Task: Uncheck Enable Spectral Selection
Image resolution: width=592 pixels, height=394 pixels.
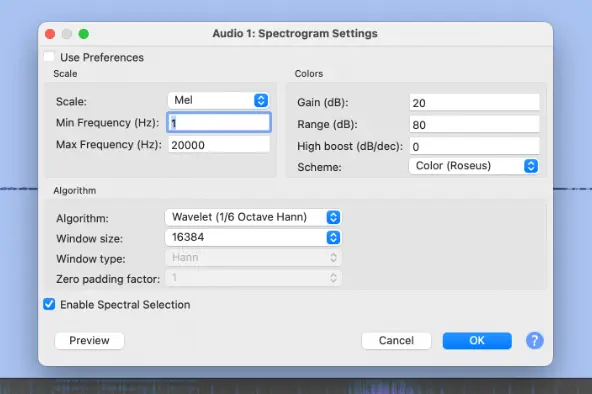Action: (49, 304)
